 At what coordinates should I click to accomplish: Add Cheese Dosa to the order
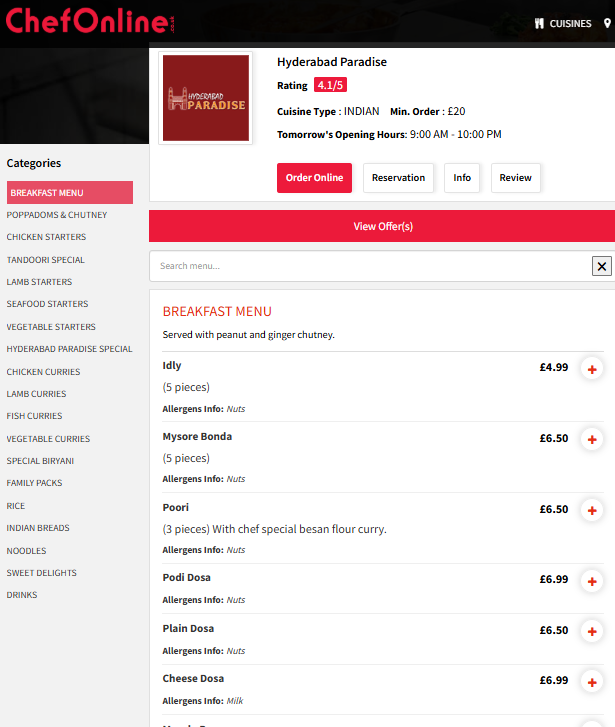click(592, 682)
